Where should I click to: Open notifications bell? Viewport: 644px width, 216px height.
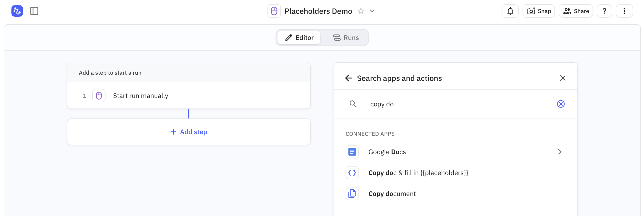click(x=510, y=11)
